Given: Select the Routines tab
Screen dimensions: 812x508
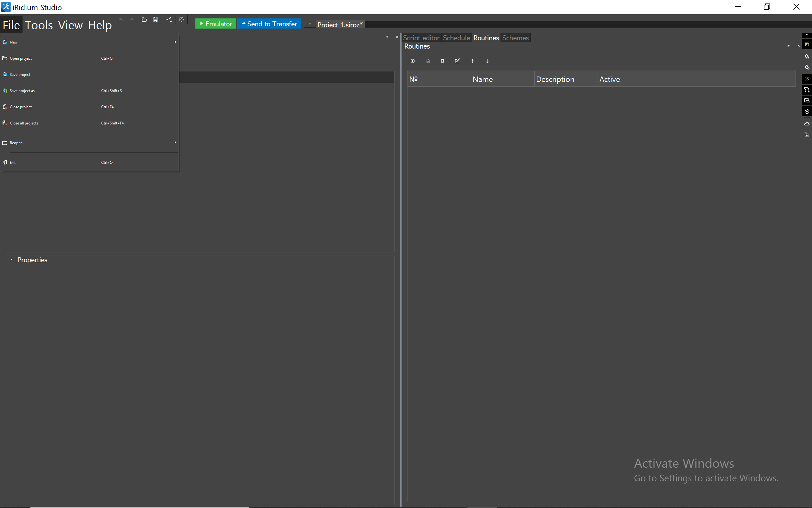Looking at the screenshot, I should [x=486, y=38].
